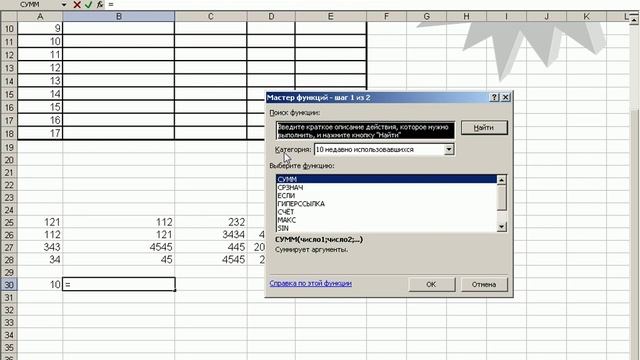Click cell B28 containing 45
The image size is (640, 360).
click(x=118, y=260)
